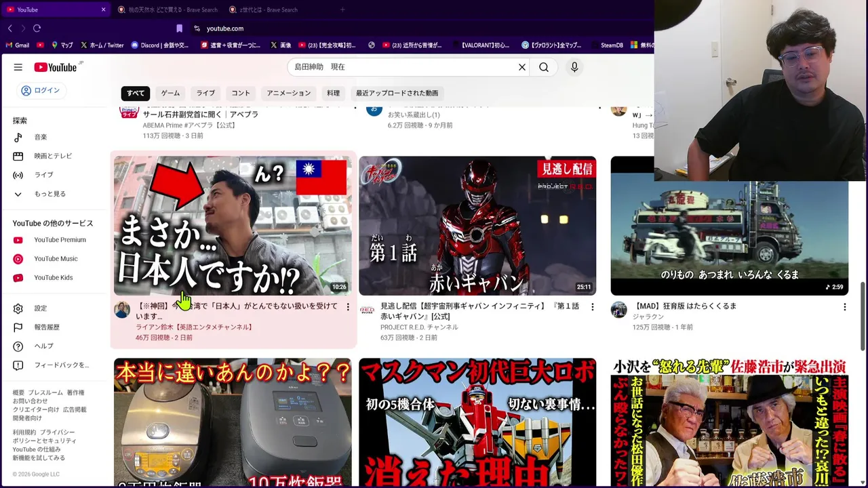The image size is (868, 488).
Task: Open more options for the 狂音版 はたらくくるま video
Action: pyautogui.click(x=844, y=307)
